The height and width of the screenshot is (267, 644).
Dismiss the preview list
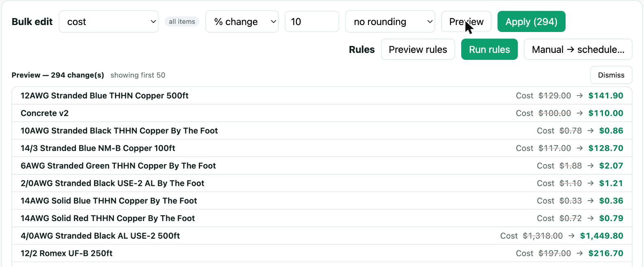[611, 75]
